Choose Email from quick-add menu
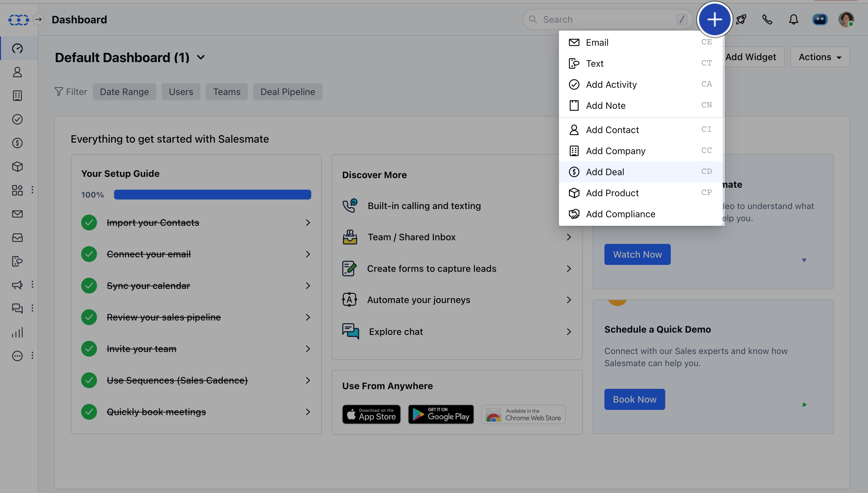868x493 pixels. click(x=641, y=42)
